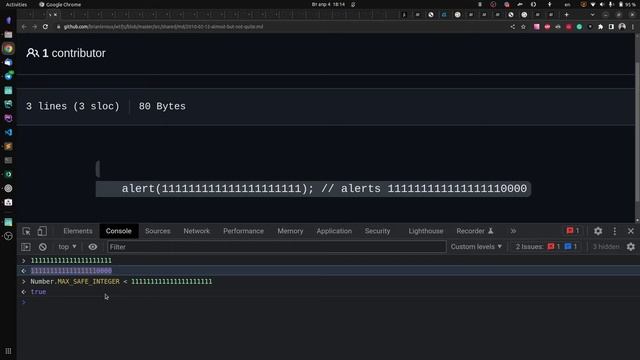Show more DevTools tabs with the chevrons

pos(513,231)
